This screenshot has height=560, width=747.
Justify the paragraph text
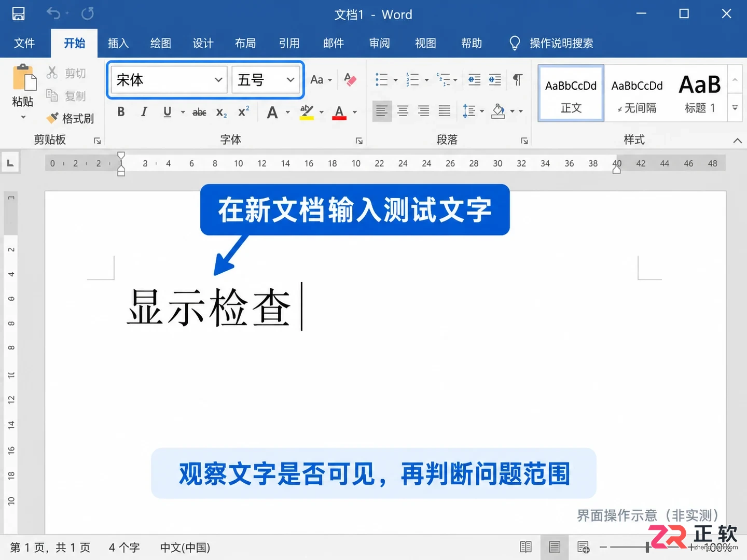click(445, 111)
